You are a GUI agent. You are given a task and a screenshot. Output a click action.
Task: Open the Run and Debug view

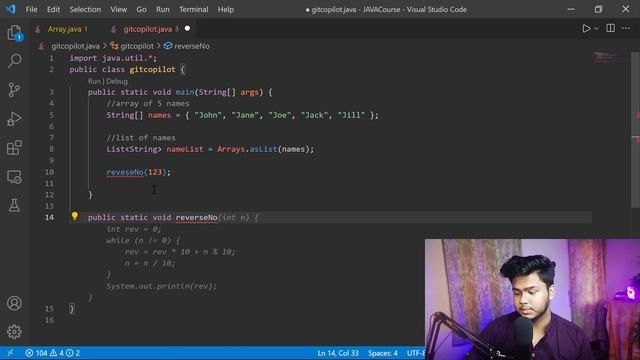tap(14, 119)
